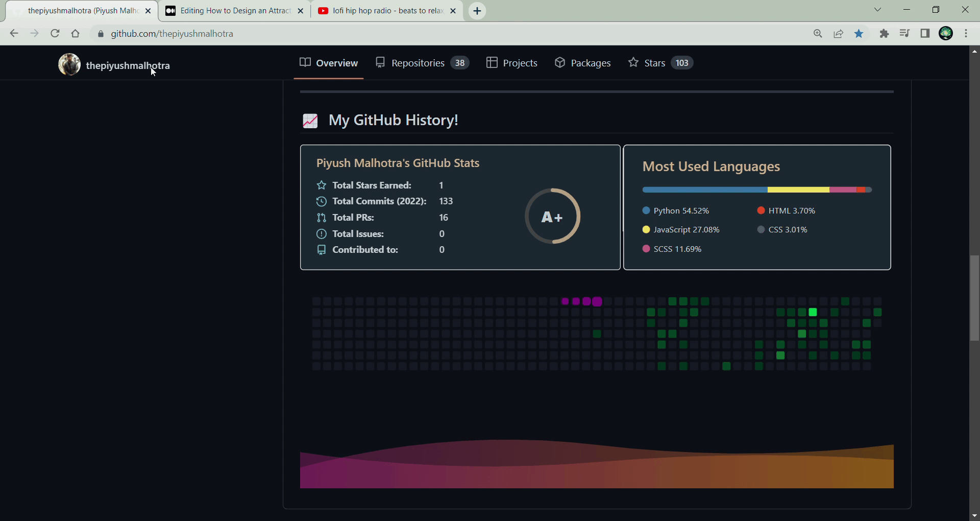View site info via the lock icon

tap(101, 34)
